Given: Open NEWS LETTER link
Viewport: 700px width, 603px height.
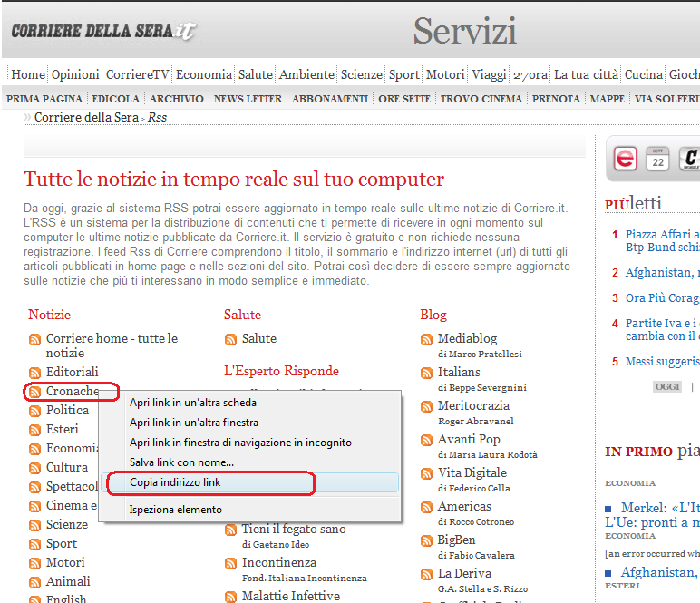Looking at the screenshot, I should pos(248,99).
